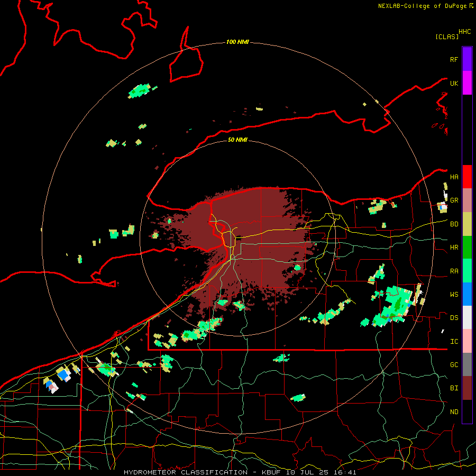Viewport: 476px width, 476px height.
Task: Click the WS blue legend swatch
Action: [467, 294]
